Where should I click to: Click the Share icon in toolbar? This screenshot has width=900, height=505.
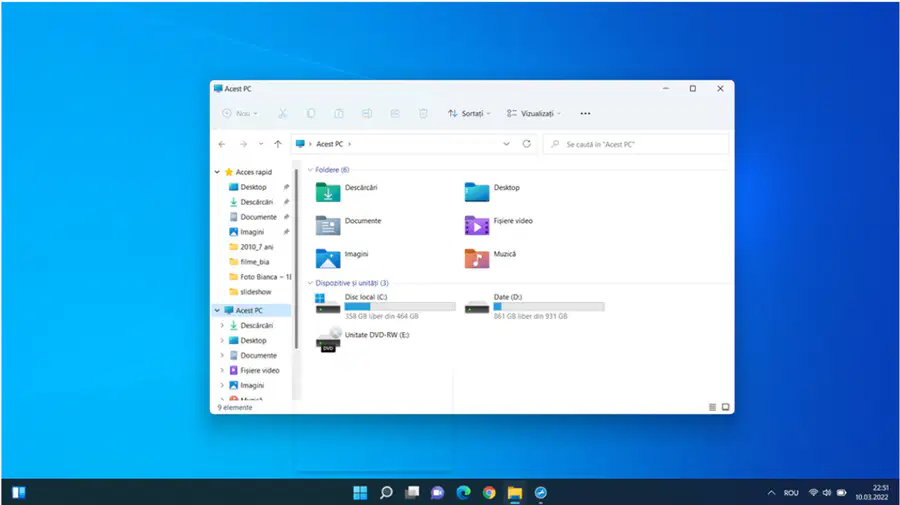click(395, 114)
